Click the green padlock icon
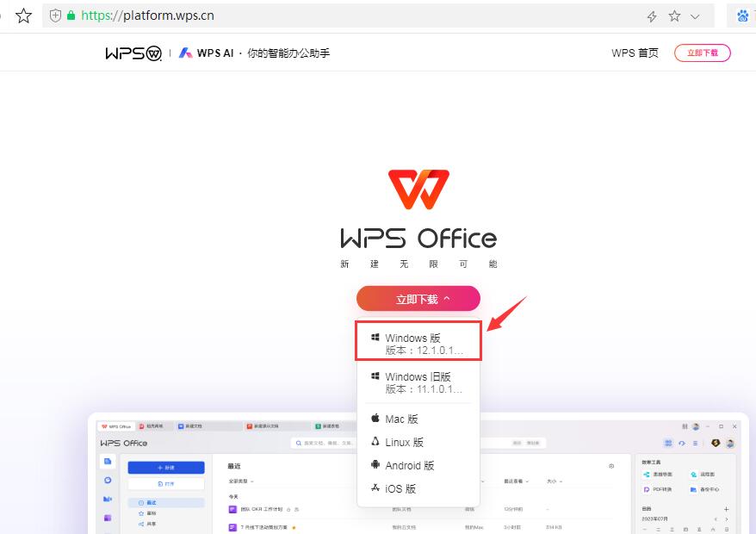The image size is (756, 534). pos(71,16)
